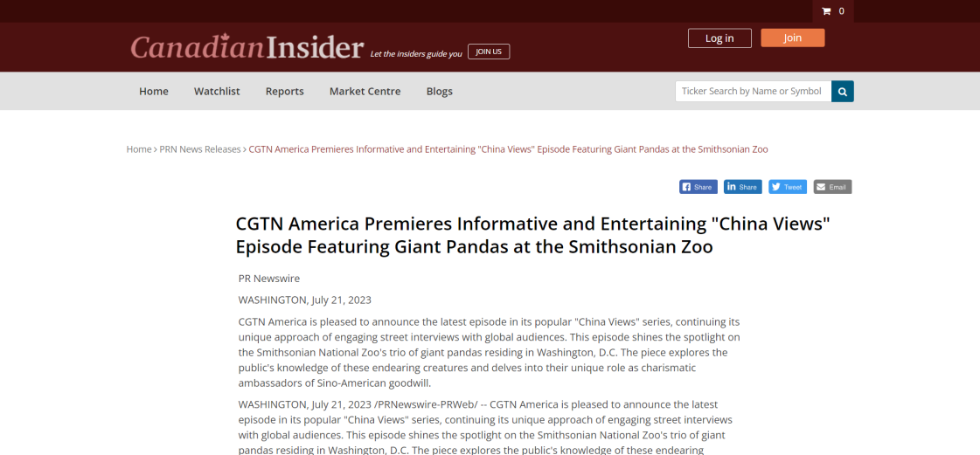Click the JOIN US button
This screenshot has width=980, height=455.
point(488,52)
